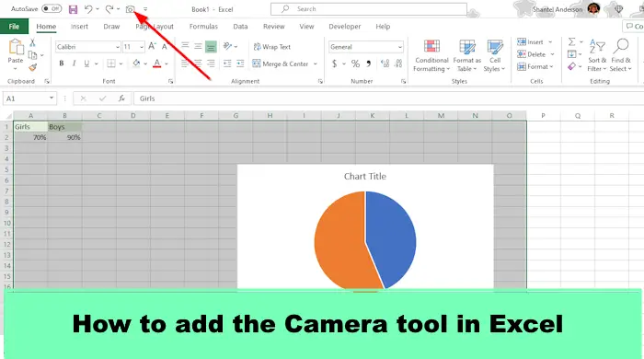Image resolution: width=644 pixels, height=359 pixels.
Task: Click the Copy icon
Action: 32,54
